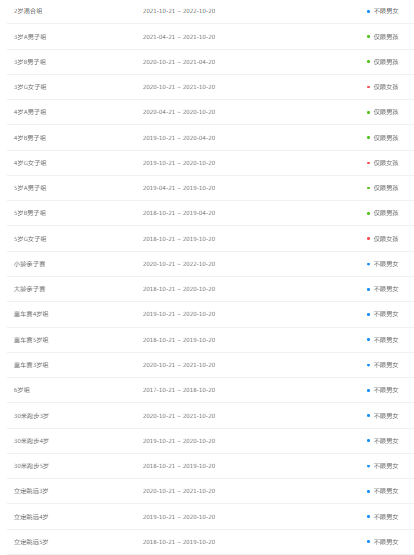Click the 仅限男孩 label in 3岁B男子组 row
Viewport: 414px width, 555px height.
coord(386,62)
